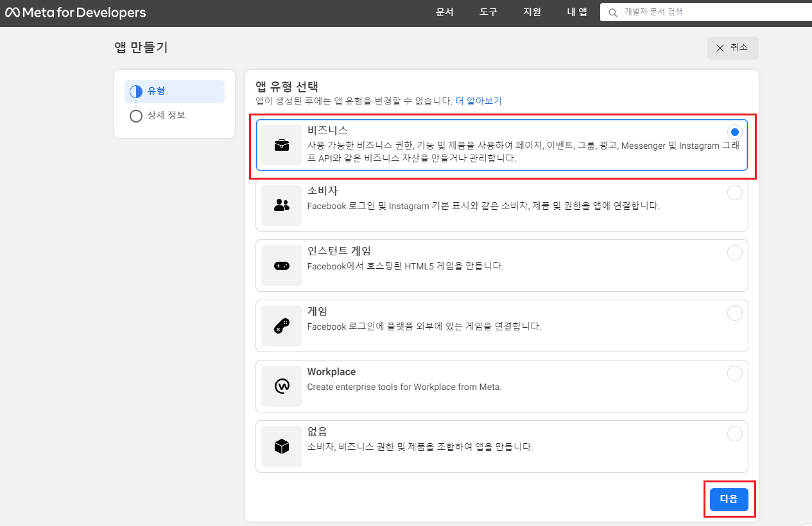
Task: Click the half-filled circle step icon for 유형
Action: 136,92
